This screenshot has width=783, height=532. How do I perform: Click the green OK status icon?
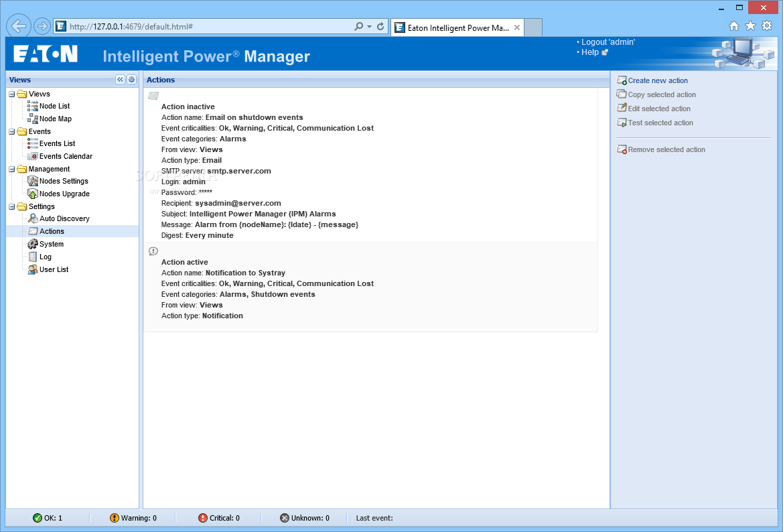point(38,518)
